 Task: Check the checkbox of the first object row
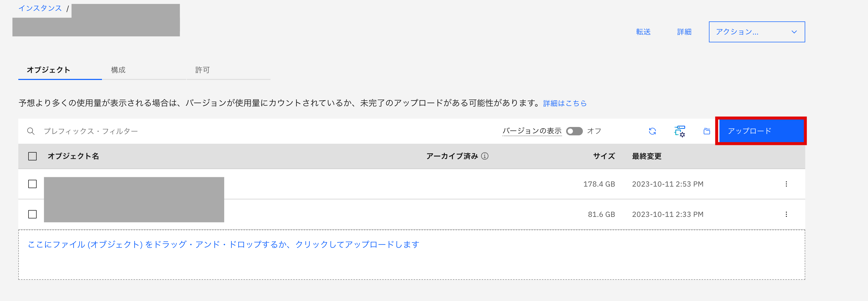(32, 184)
